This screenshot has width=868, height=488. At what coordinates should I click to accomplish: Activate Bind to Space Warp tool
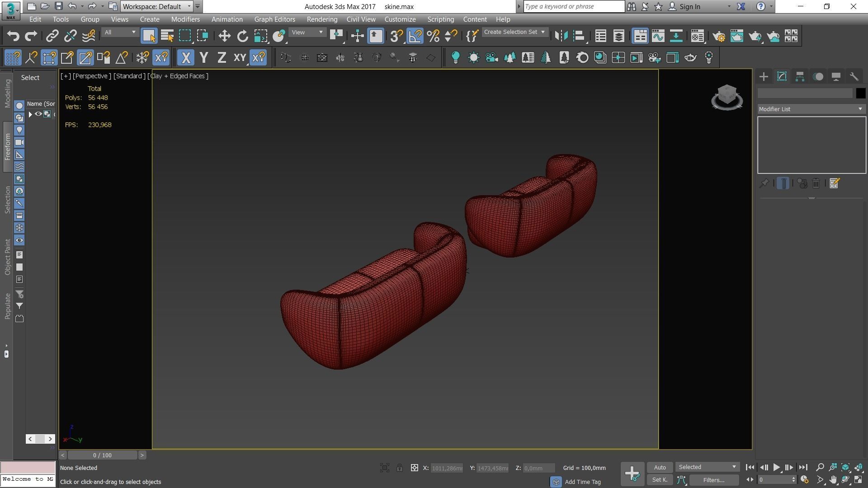89,36
